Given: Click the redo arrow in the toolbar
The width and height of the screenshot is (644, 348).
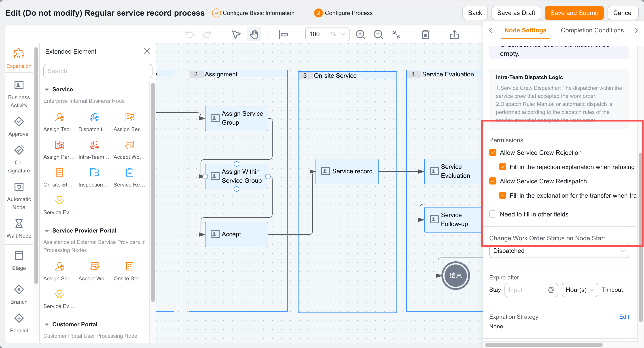Looking at the screenshot, I should (x=207, y=34).
